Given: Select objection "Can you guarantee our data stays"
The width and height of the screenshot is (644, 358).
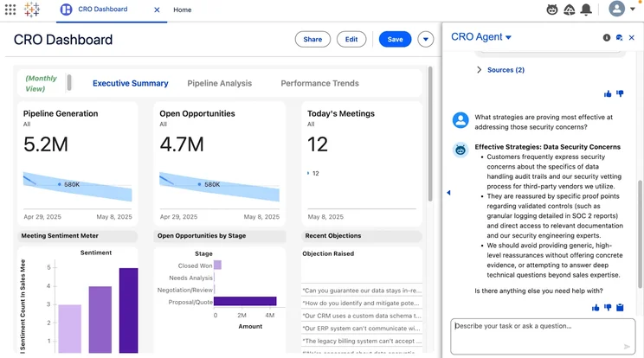Looking at the screenshot, I should point(362,291).
